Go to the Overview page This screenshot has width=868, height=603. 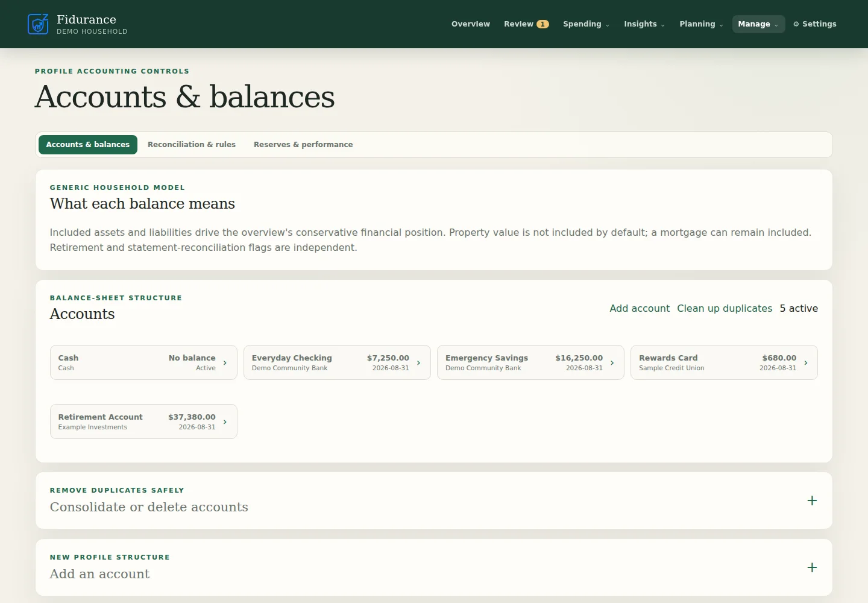click(471, 24)
